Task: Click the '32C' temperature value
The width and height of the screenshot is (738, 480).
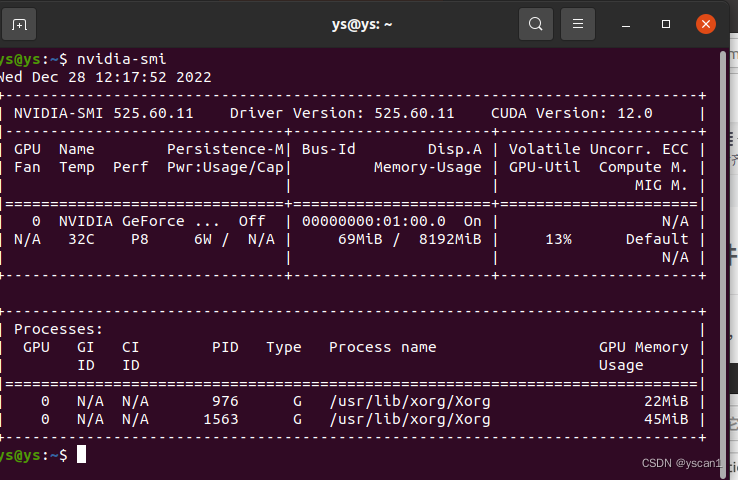Action: [x=81, y=240]
